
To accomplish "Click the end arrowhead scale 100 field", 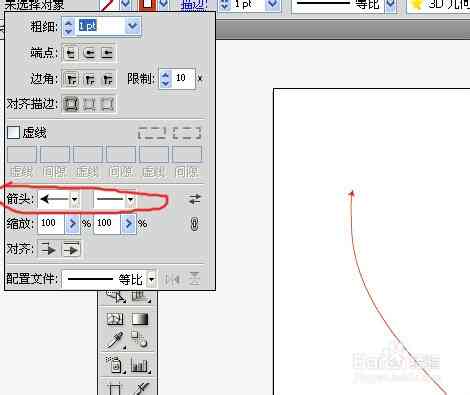I will pos(107,223).
